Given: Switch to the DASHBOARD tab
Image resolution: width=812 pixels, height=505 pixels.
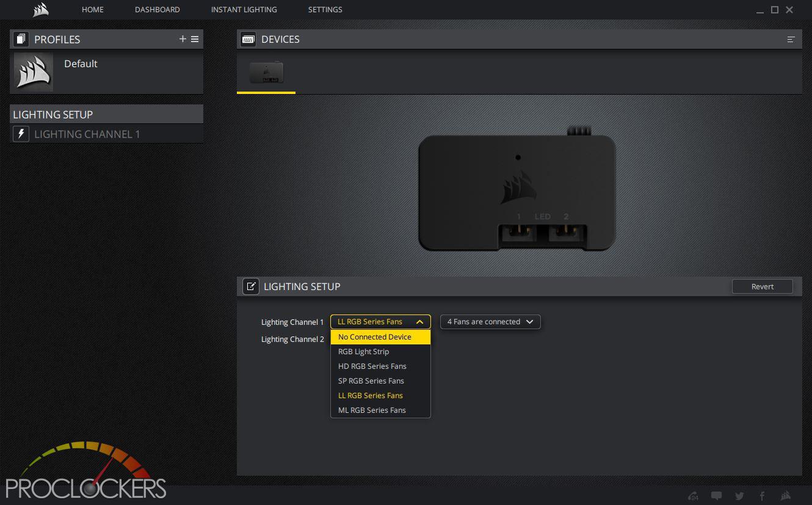Looking at the screenshot, I should pos(158,10).
